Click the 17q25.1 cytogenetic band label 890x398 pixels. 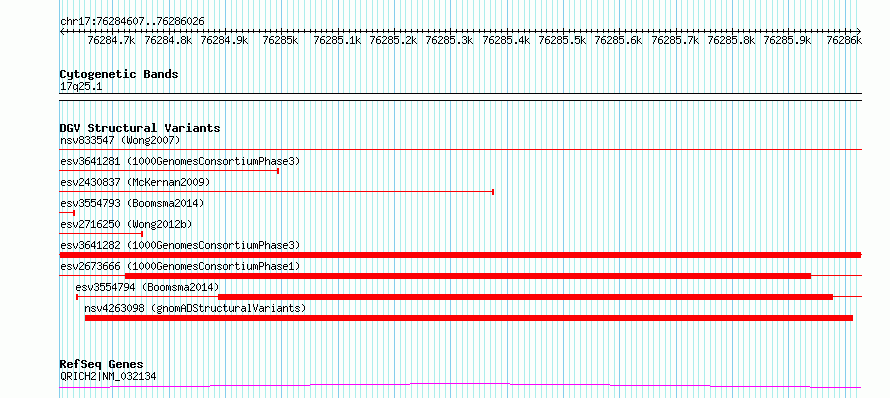tap(81, 87)
